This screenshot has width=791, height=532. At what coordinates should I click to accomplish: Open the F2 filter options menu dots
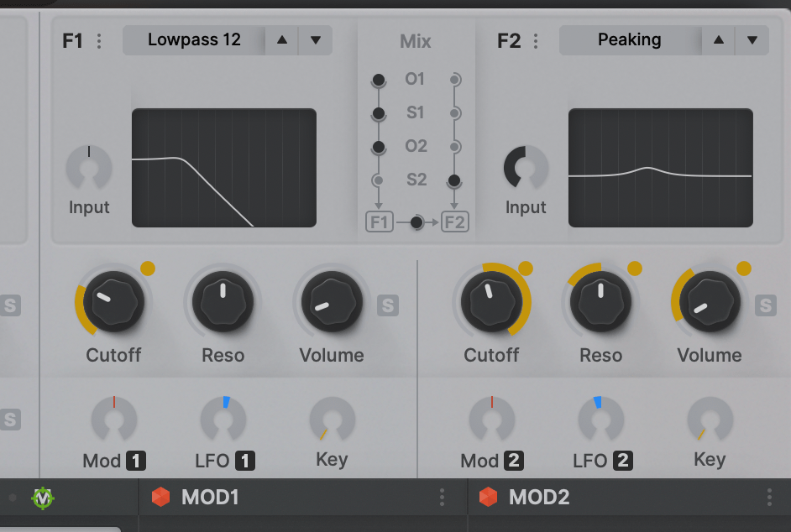(535, 41)
